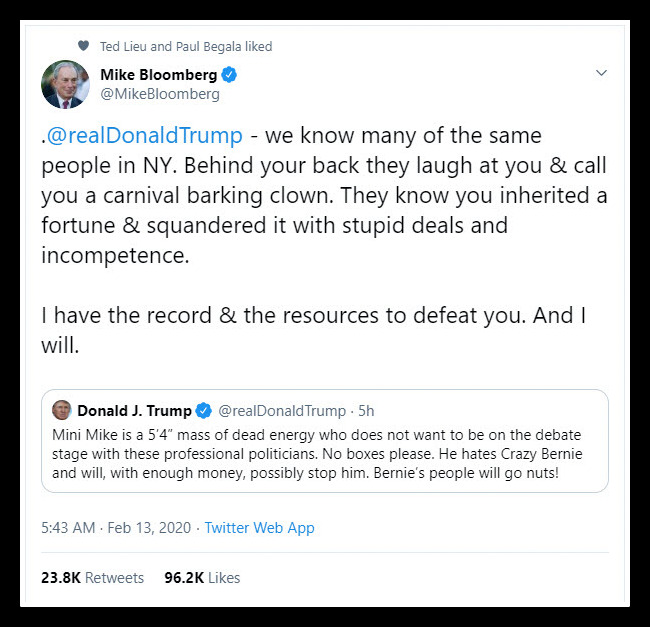
Task: Expand the tweet options chevron menu
Action: [601, 73]
